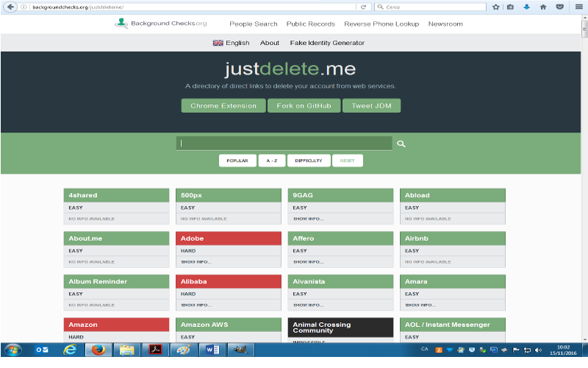This screenshot has height=368, width=588.
Task: Click the magnifier search icon beside search field
Action: [x=401, y=144]
